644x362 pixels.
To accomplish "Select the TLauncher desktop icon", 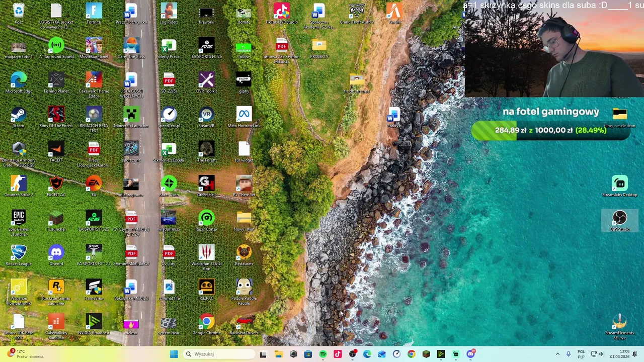I will coord(56,221).
